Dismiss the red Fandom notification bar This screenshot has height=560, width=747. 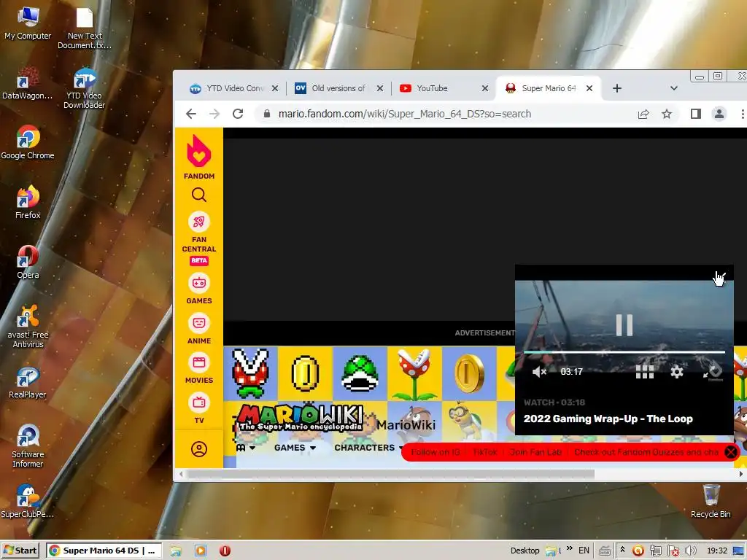731,452
